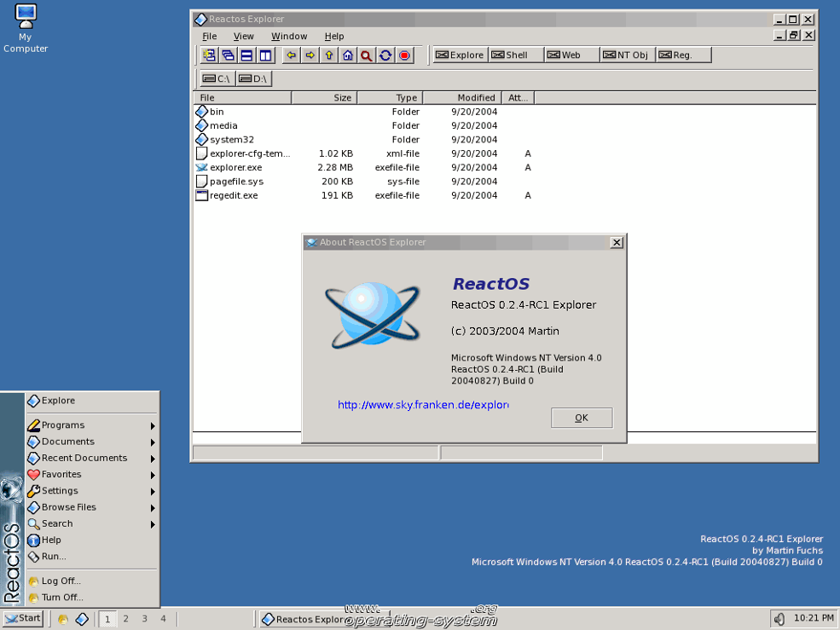Click the red stop icon in toolbar
The width and height of the screenshot is (840, 630).
point(404,55)
